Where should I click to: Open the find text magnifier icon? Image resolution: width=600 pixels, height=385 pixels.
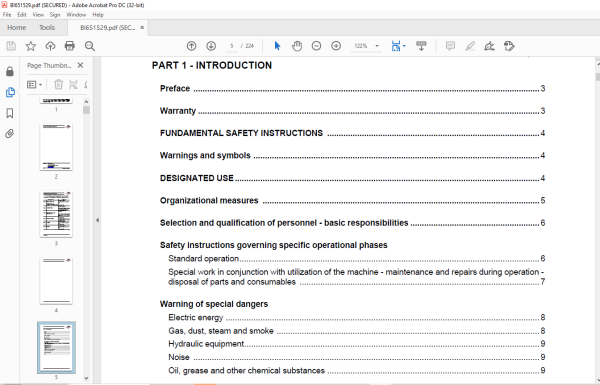(x=90, y=46)
